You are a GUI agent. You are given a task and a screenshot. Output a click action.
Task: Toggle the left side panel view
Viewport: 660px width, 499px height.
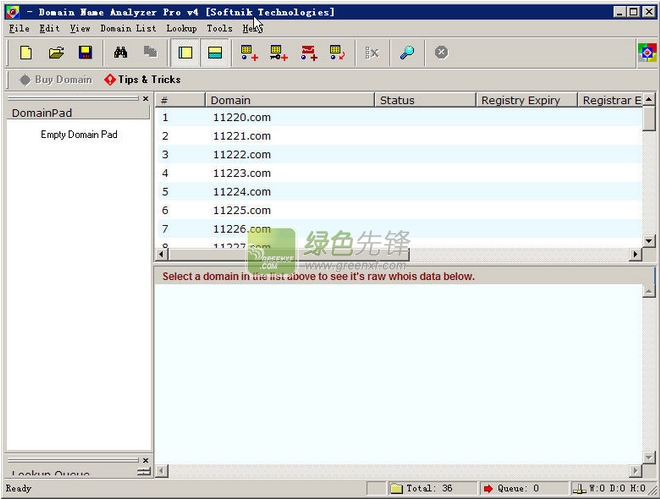pos(185,53)
